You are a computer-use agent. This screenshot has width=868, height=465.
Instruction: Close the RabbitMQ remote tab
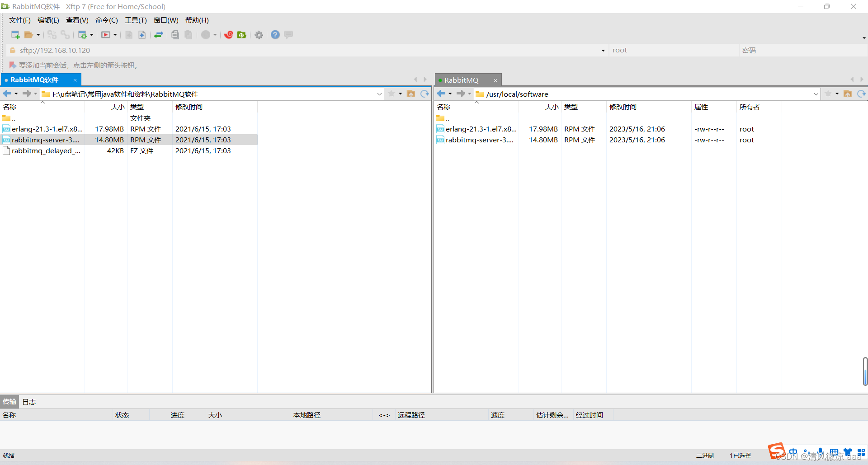tap(495, 80)
